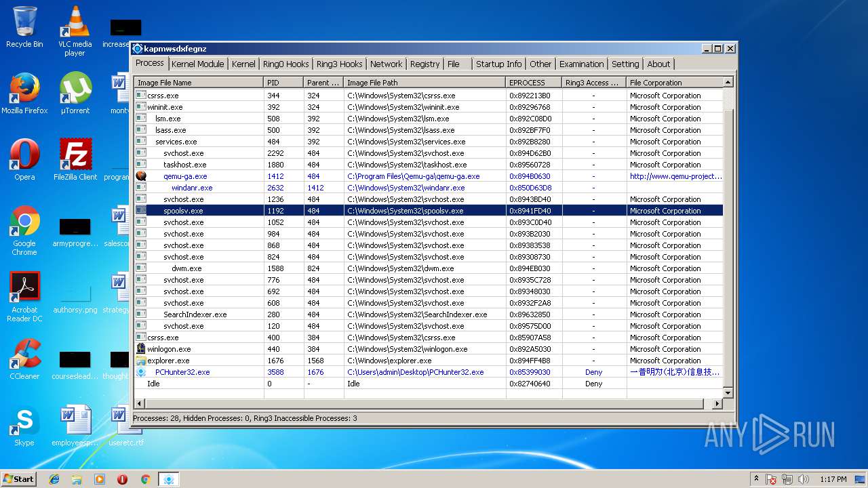
Task: Open the useretc.rtf document icon
Action: pos(126,425)
